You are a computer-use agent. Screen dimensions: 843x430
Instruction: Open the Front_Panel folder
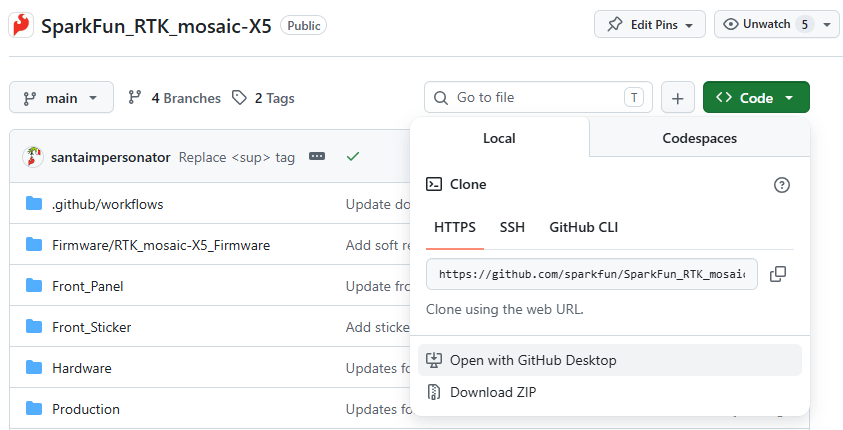coord(88,286)
